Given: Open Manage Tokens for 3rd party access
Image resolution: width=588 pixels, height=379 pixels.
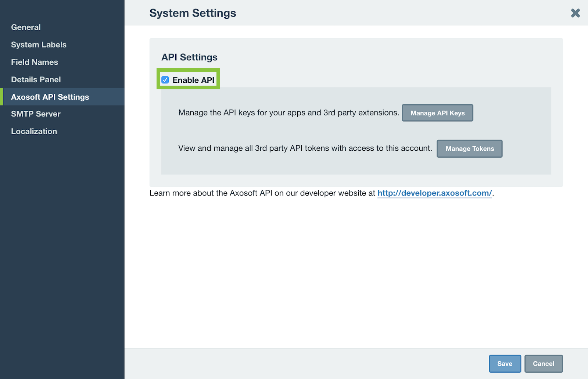Looking at the screenshot, I should click(x=469, y=149).
